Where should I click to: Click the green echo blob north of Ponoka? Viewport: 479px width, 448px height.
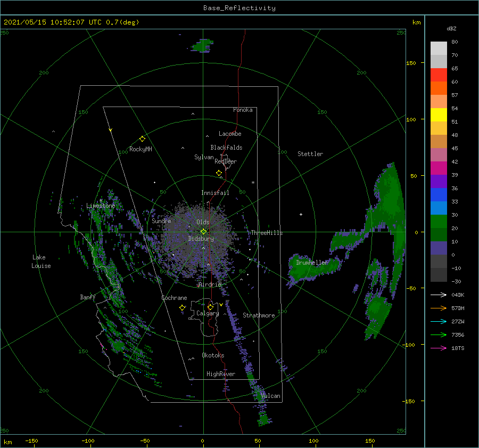point(202,46)
